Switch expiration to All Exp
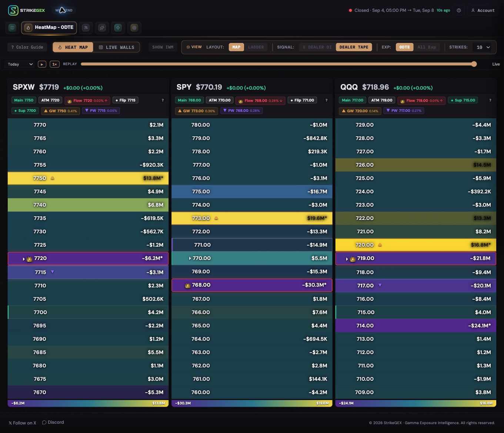 click(427, 47)
